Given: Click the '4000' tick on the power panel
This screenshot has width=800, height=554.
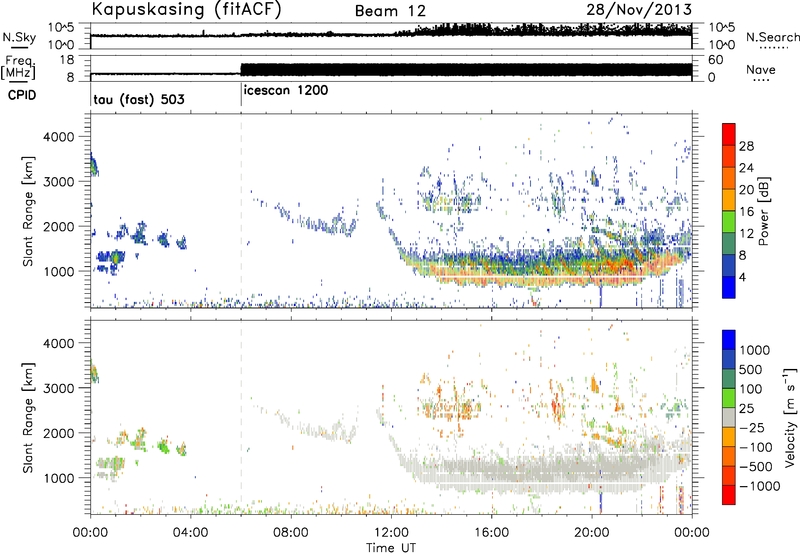Looking at the screenshot, I should tap(59, 137).
